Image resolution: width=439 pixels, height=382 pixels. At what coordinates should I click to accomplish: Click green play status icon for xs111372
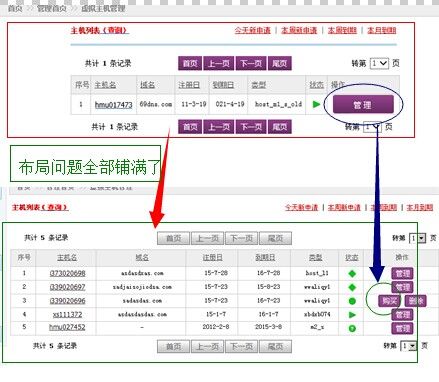pos(352,315)
